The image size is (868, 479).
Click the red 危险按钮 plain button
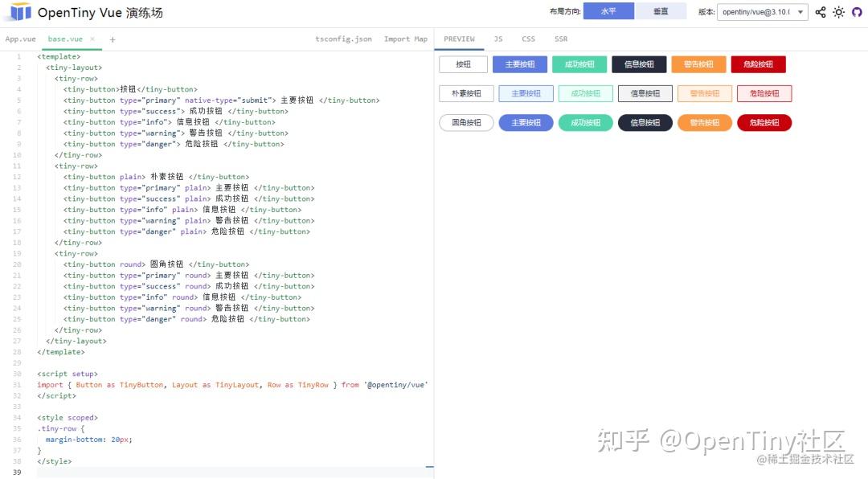click(764, 92)
